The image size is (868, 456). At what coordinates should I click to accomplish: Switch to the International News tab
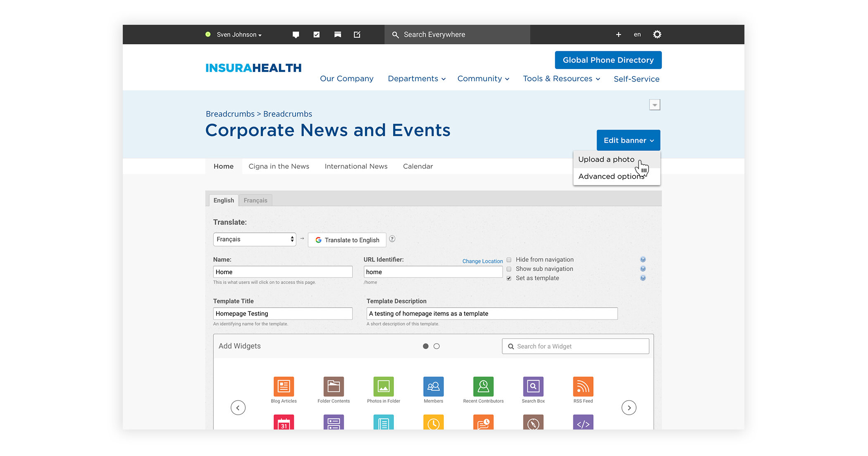pyautogui.click(x=356, y=166)
